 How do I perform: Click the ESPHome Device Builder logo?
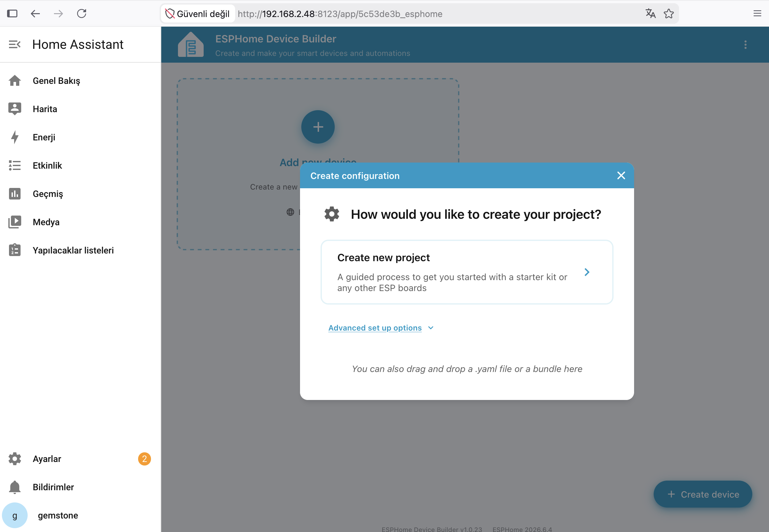191,45
